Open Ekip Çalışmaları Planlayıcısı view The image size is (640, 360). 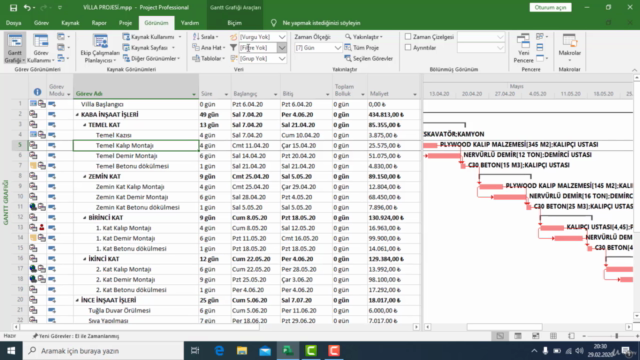tap(100, 48)
